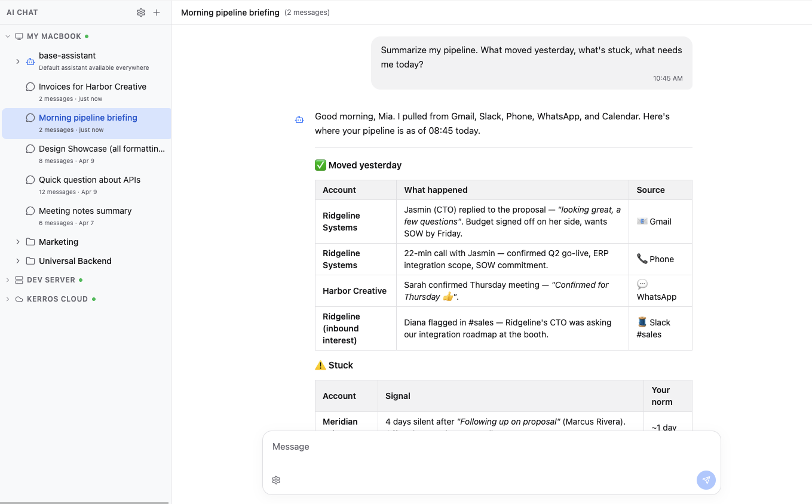Expand the Marketing folder
Viewport: 812px width, 504px height.
coord(17,242)
